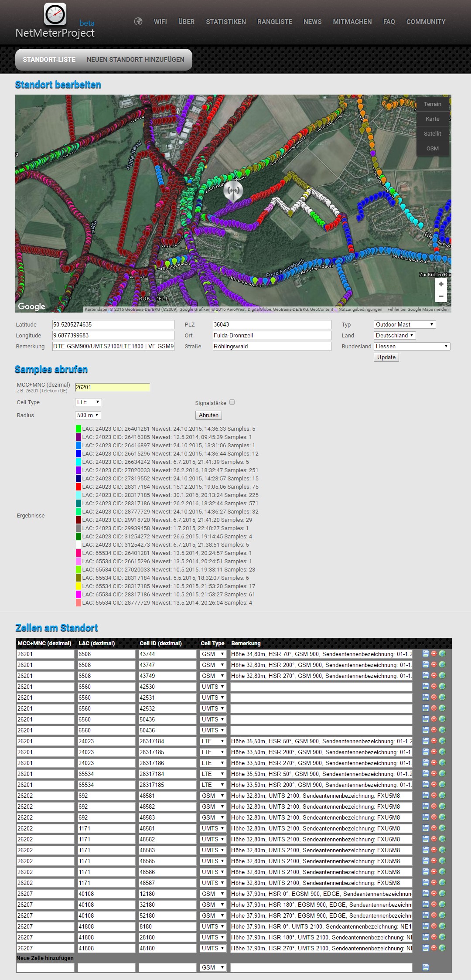The width and height of the screenshot is (471, 980).
Task: Expand the Bundesland dropdown showing Hessen
Action: click(x=412, y=346)
